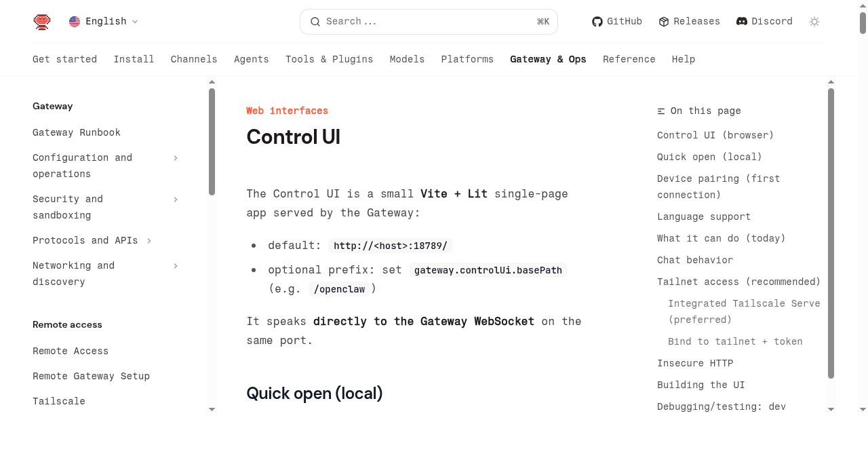This screenshot has width=868, height=475.
Task: Expand the Protocols and APIs section
Action: 149,240
